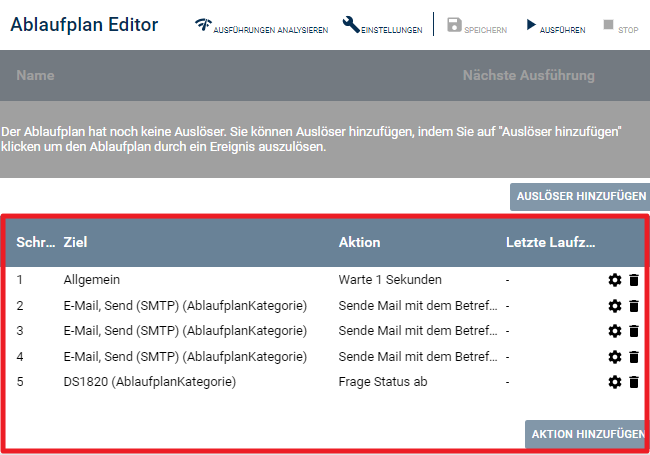This screenshot has height=455, width=650.
Task: Click Aktion Hinzufügen button
Action: (x=587, y=434)
